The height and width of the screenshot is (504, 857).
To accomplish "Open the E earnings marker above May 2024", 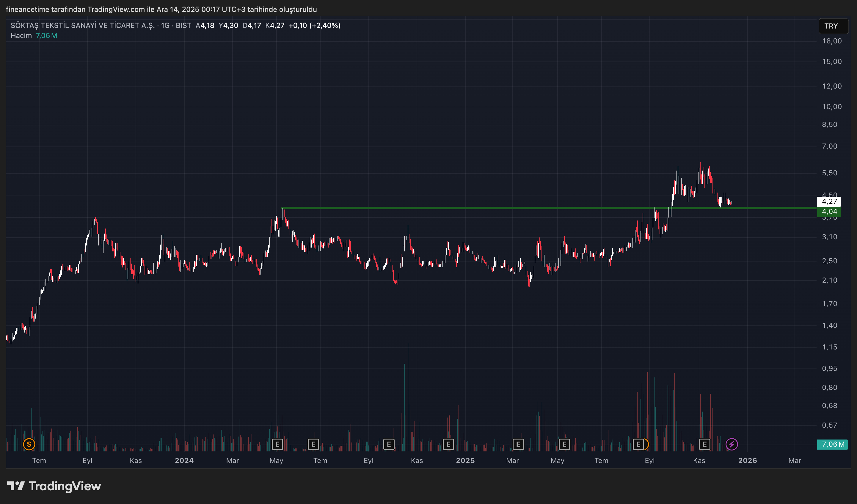I will (277, 444).
